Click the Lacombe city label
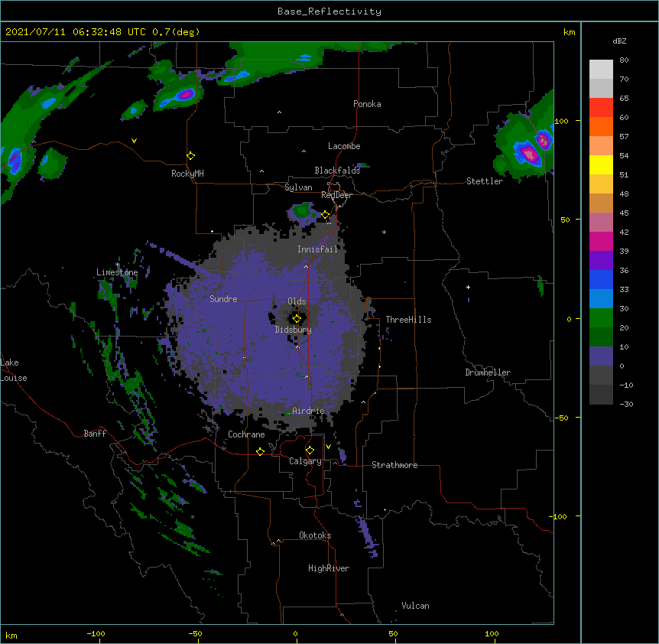 [344, 146]
